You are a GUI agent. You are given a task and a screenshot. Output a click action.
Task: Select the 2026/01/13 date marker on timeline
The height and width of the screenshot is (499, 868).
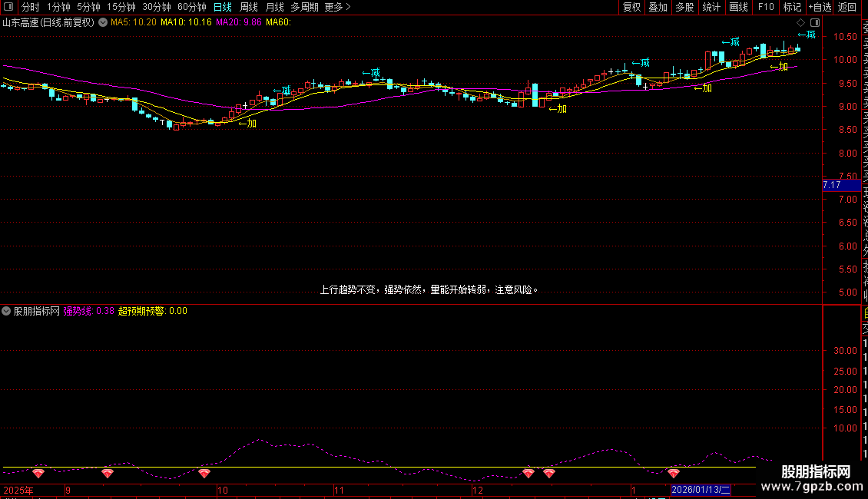(x=701, y=490)
